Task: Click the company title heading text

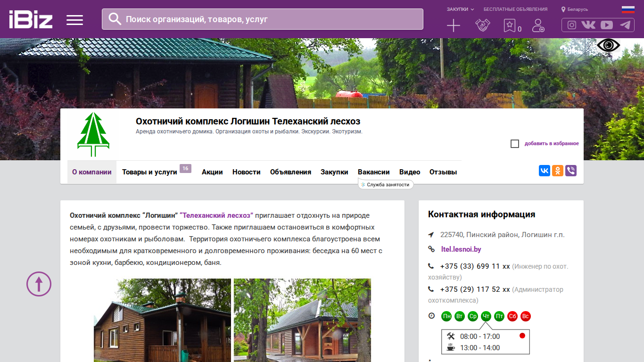Action: [x=248, y=122]
